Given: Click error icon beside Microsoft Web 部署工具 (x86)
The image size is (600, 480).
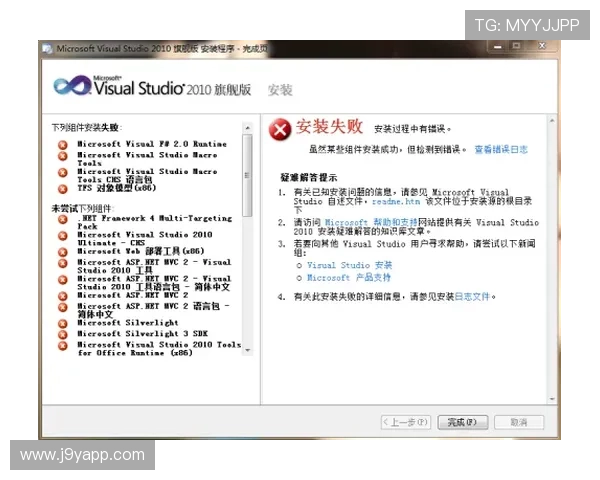Looking at the screenshot, I should point(64,251).
